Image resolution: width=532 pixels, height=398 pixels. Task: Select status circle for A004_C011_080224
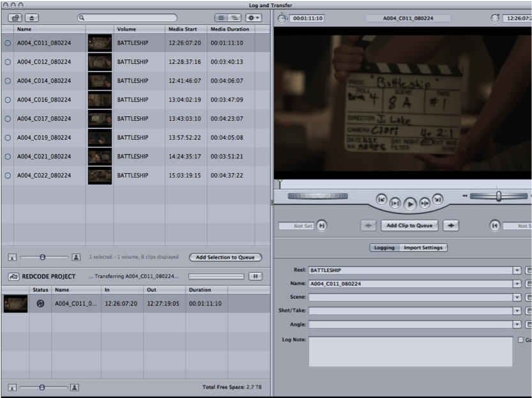coord(8,43)
